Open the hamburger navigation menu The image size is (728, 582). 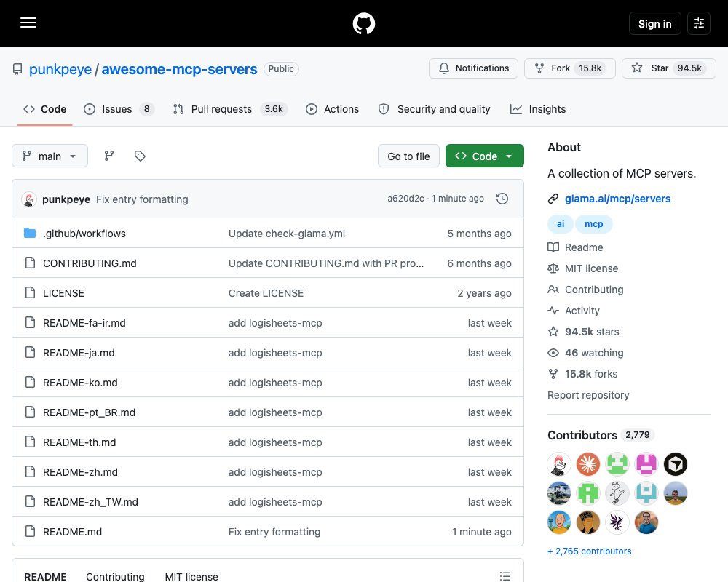(28, 23)
